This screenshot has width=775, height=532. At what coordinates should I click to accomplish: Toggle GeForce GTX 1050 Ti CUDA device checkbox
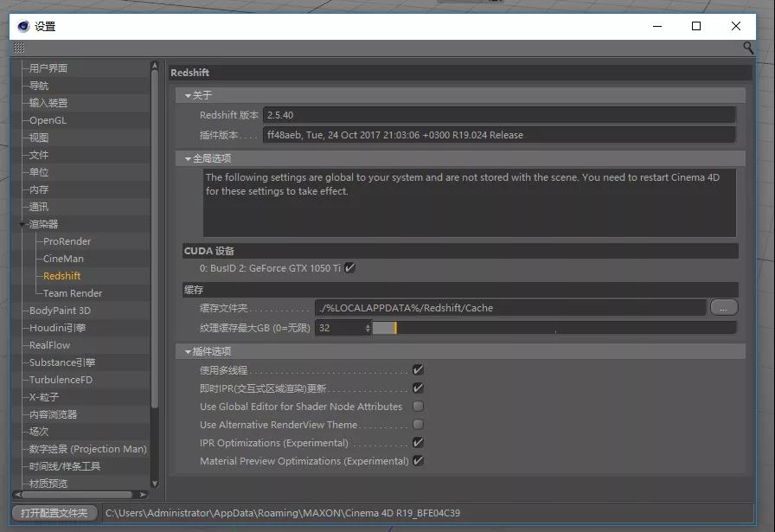349,268
